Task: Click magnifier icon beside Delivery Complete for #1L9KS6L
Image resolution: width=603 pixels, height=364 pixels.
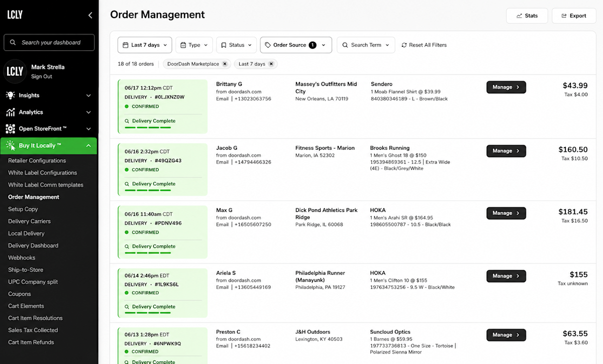Action: pyautogui.click(x=127, y=307)
